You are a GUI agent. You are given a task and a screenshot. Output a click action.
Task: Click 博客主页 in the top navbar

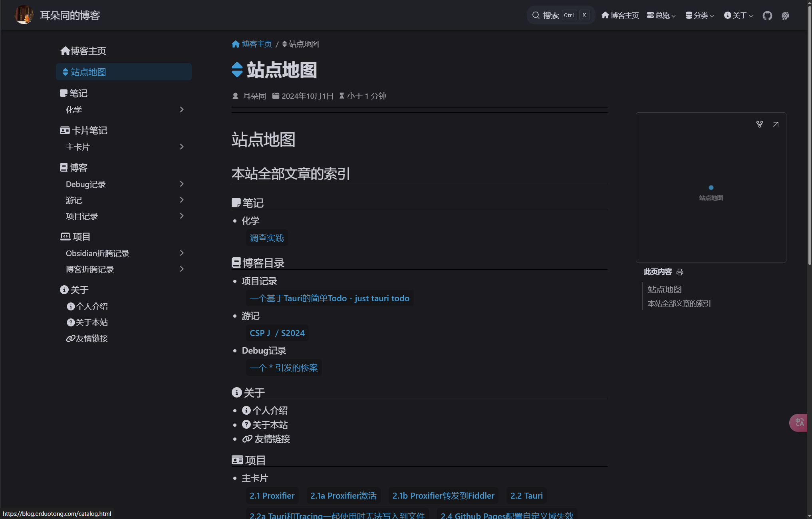coord(619,15)
